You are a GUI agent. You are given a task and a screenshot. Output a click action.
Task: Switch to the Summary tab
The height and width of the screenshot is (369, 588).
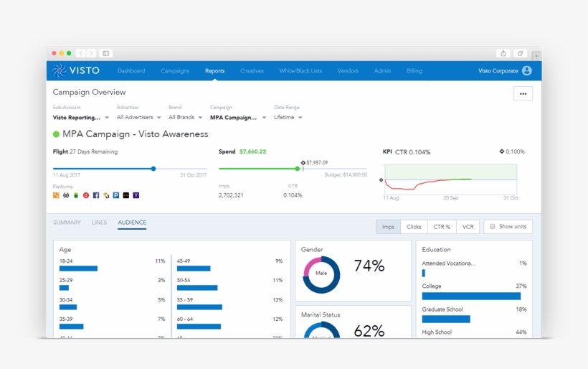pos(67,223)
